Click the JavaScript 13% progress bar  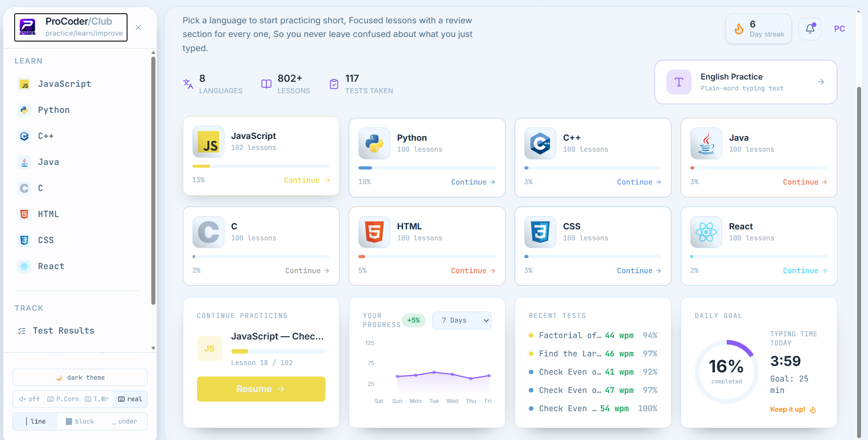(261, 166)
